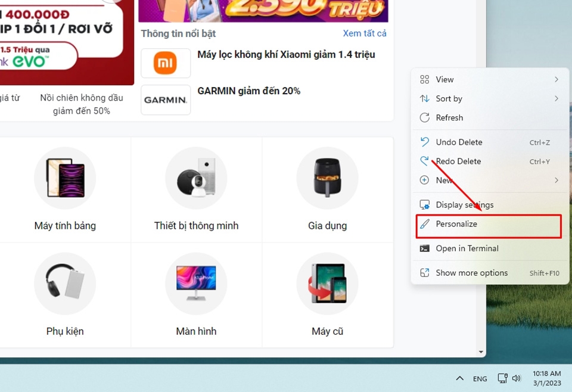The width and height of the screenshot is (572, 392).
Task: Click the red evo promotion banner
Action: (66, 42)
